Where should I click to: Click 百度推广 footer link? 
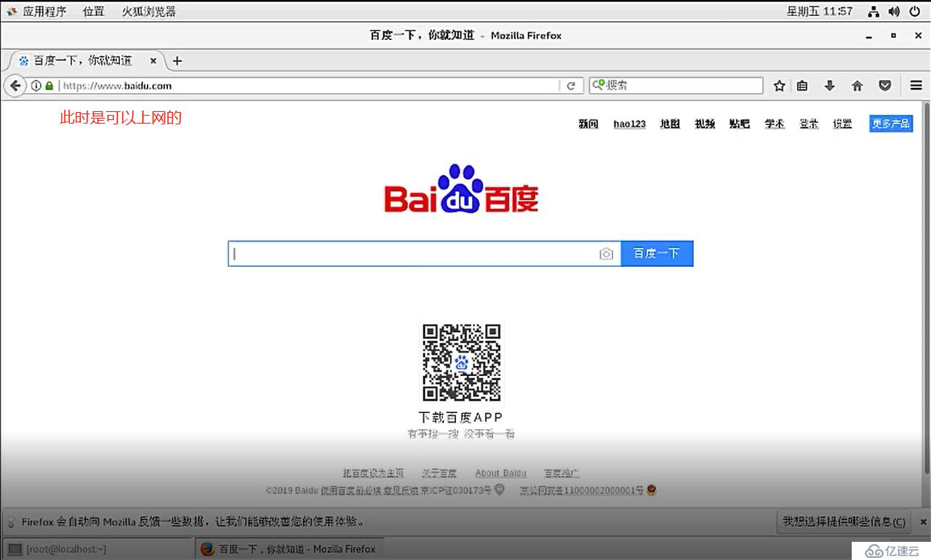tap(562, 473)
